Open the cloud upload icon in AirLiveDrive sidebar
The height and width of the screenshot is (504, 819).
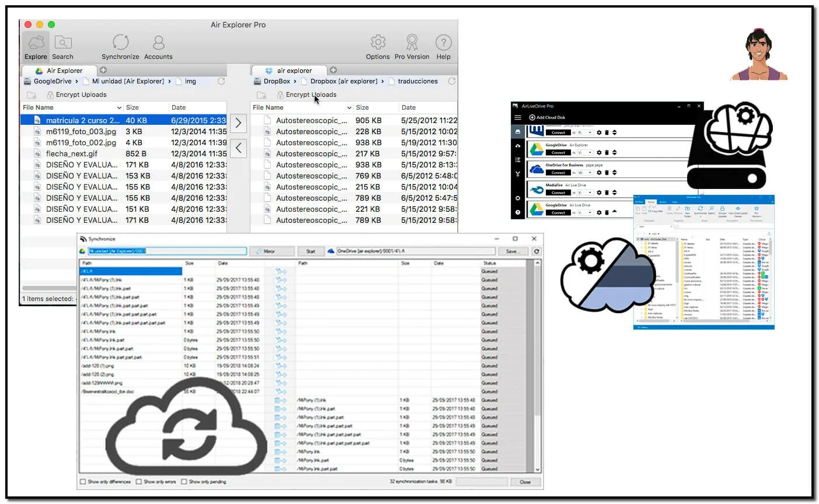(518, 146)
